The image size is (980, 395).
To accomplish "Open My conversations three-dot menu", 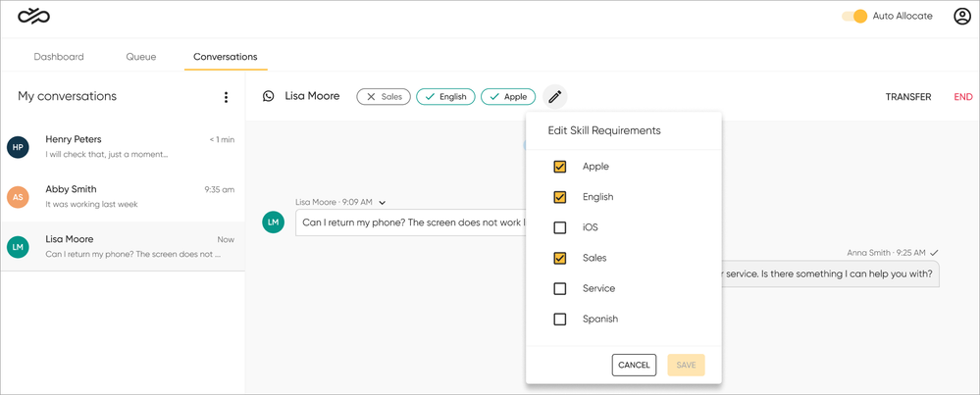I will pyautogui.click(x=226, y=97).
